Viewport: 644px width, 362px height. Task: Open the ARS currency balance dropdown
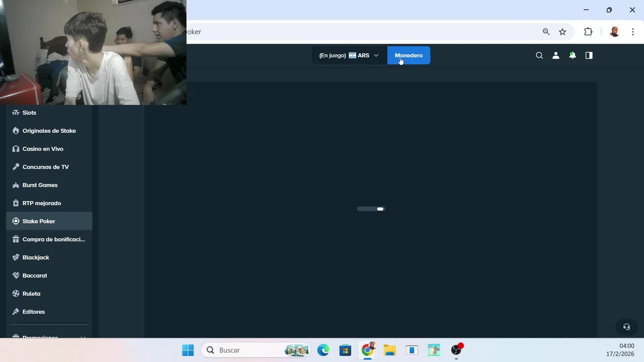[x=349, y=55]
